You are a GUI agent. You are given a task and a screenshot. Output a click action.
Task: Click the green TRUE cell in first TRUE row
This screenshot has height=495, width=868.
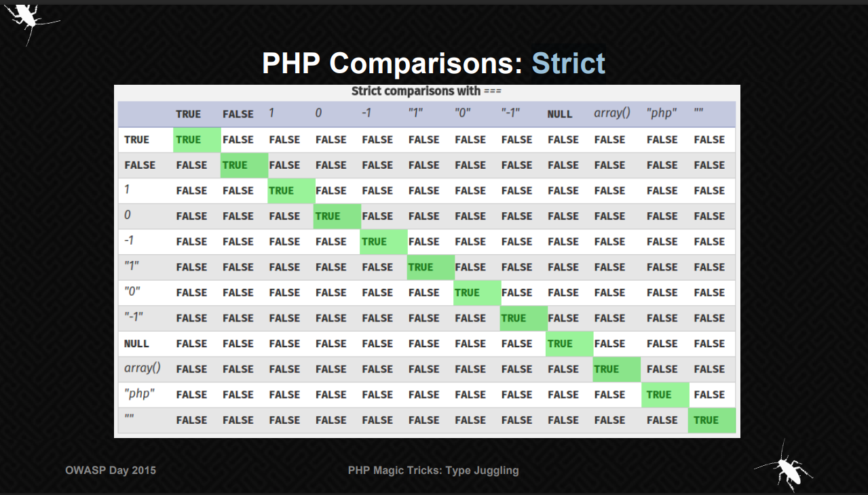coord(189,140)
